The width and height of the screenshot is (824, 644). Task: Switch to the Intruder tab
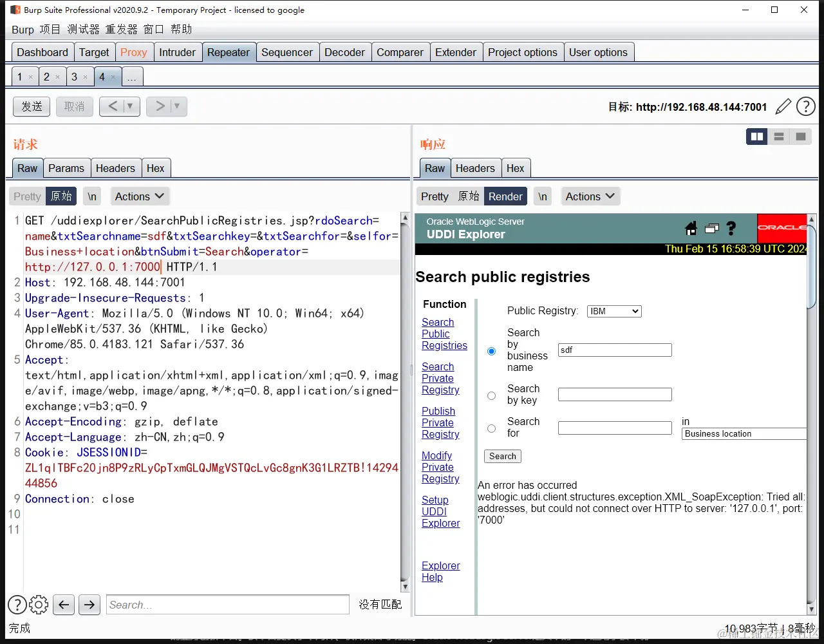tap(178, 52)
